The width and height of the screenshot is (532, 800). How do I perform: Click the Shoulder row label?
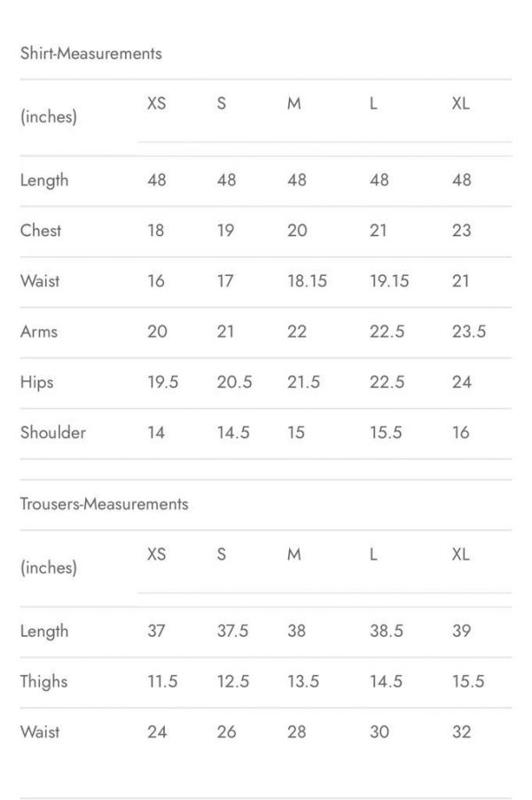[53, 433]
